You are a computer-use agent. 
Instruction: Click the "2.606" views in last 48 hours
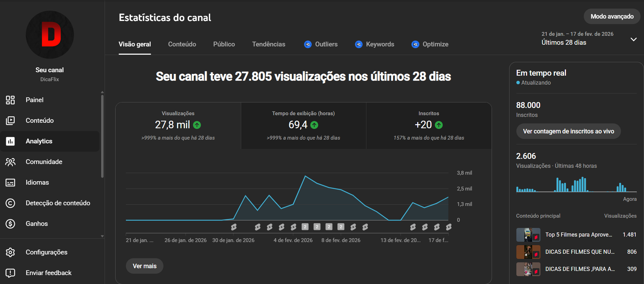pyautogui.click(x=526, y=156)
